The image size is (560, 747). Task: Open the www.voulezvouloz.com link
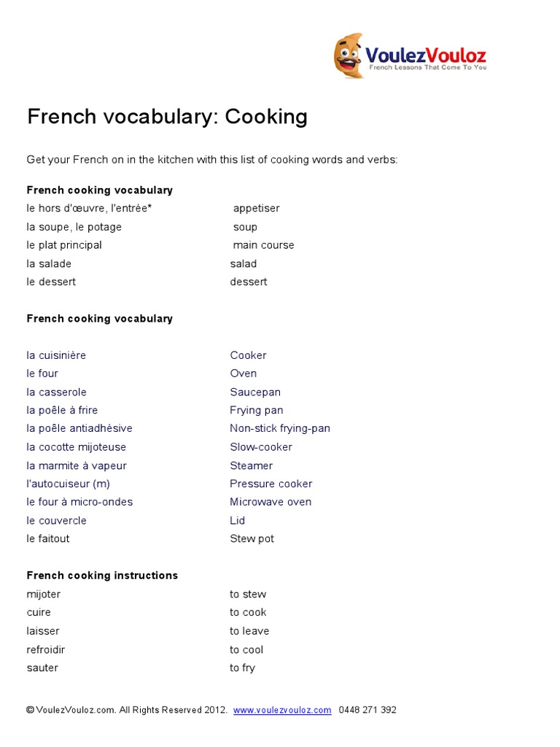(x=282, y=710)
